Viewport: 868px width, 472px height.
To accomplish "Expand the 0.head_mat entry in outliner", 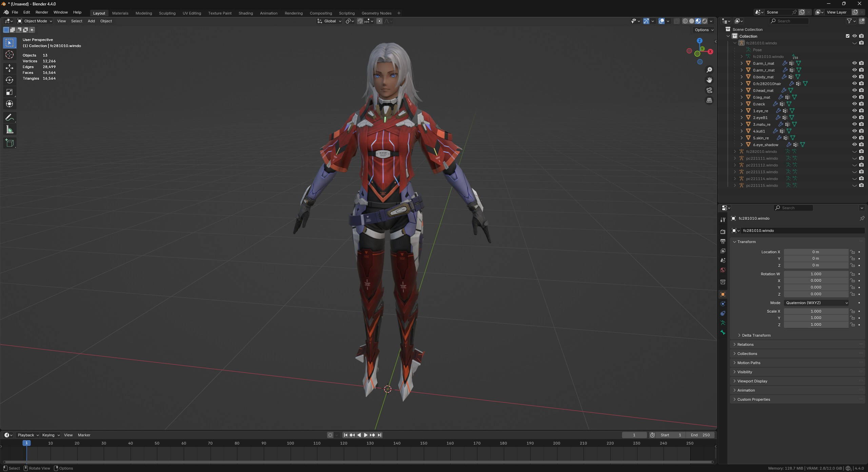I will tap(742, 90).
